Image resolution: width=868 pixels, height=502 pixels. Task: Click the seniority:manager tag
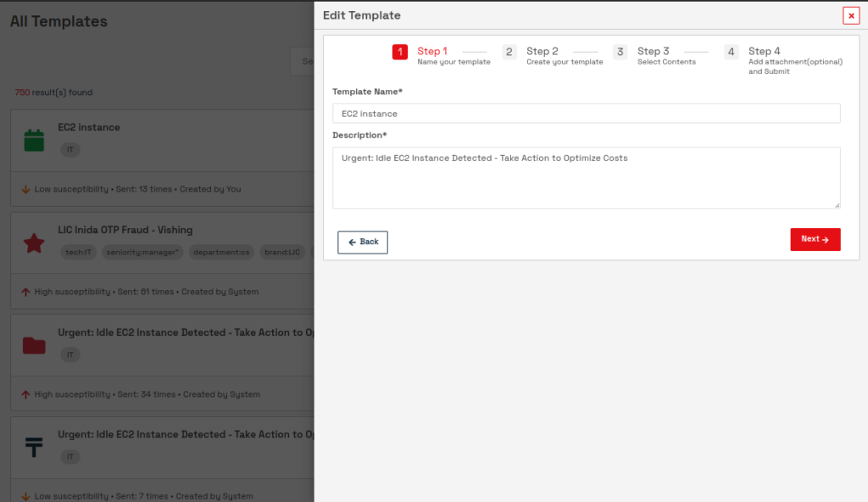pos(142,252)
